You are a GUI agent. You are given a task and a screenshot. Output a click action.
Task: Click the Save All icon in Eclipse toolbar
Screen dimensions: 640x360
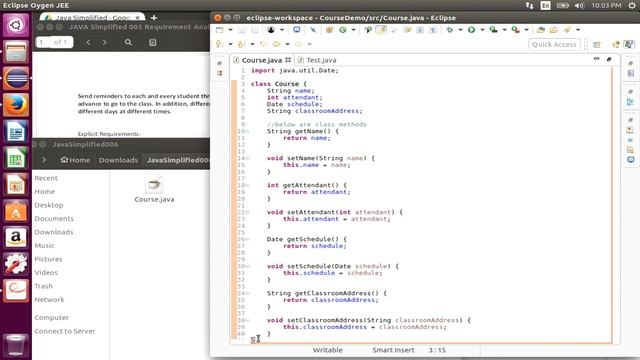[255, 30]
